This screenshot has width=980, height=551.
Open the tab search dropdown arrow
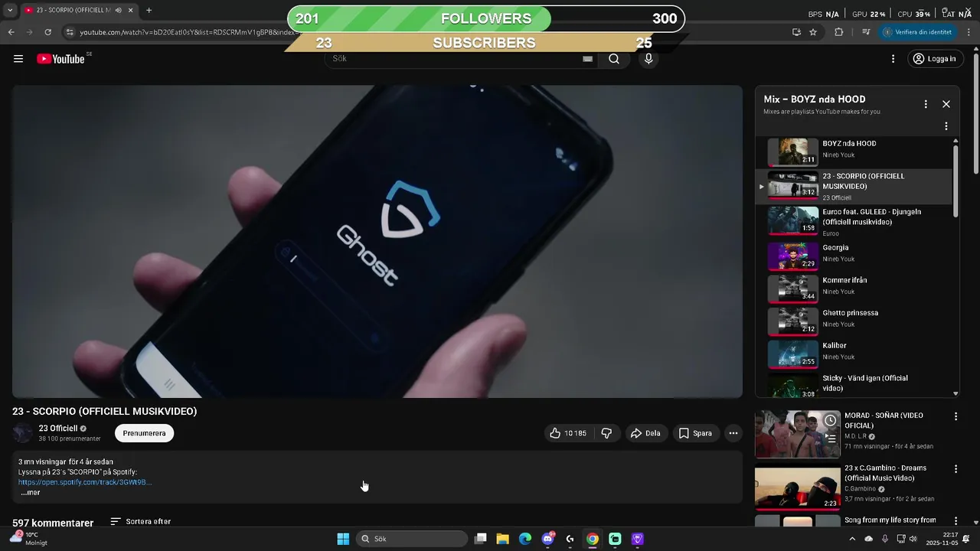[10, 10]
